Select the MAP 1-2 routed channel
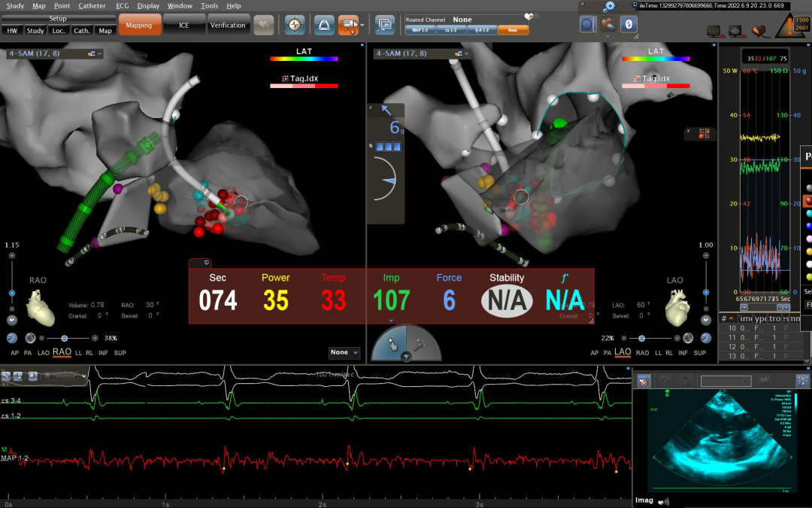 pyautogui.click(x=420, y=30)
